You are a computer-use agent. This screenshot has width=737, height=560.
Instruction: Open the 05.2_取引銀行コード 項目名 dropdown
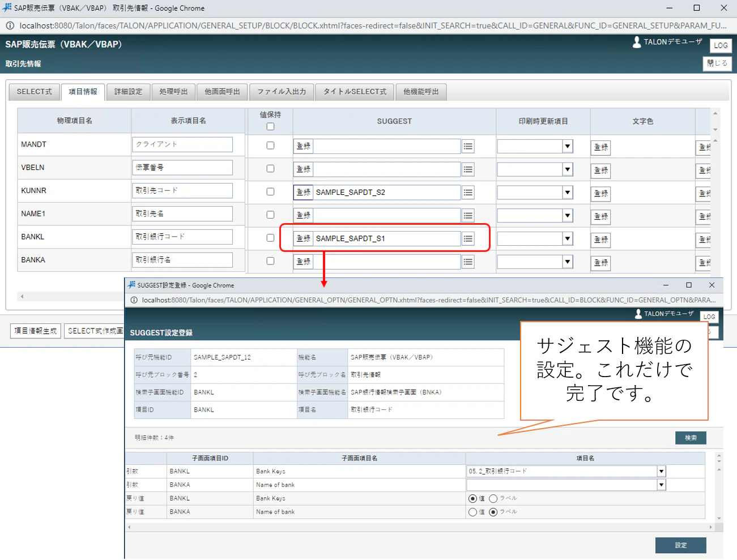tap(661, 471)
